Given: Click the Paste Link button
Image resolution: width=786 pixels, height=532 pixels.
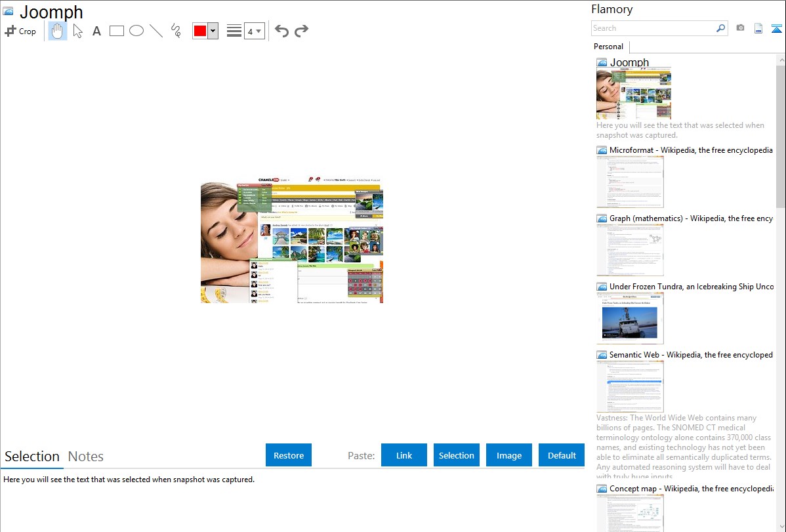Looking at the screenshot, I should click(404, 455).
